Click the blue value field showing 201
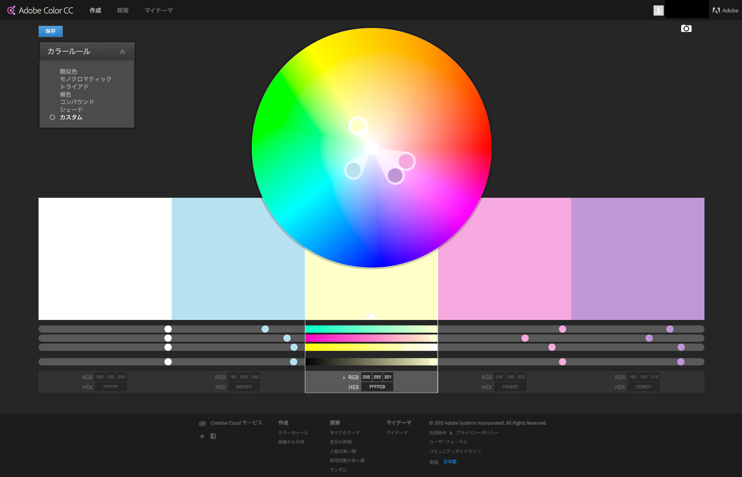 (x=388, y=377)
